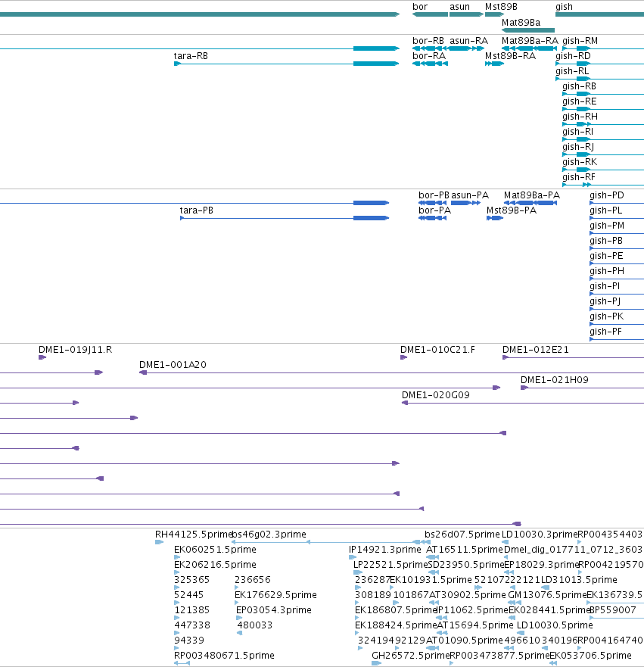The height and width of the screenshot is (667, 644).
Task: Open the Mat89Ba-RA transcript label
Action: coord(530,41)
